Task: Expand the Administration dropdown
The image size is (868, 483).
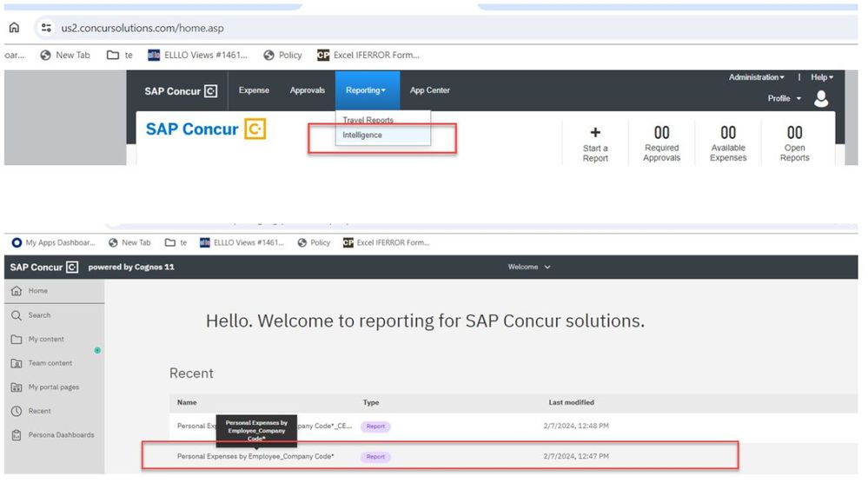Action: [756, 77]
